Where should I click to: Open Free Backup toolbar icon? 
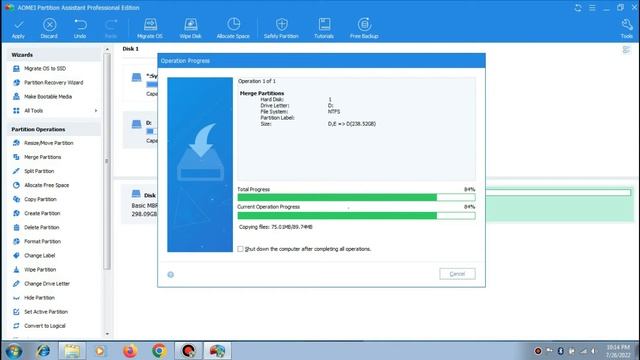tap(364, 28)
